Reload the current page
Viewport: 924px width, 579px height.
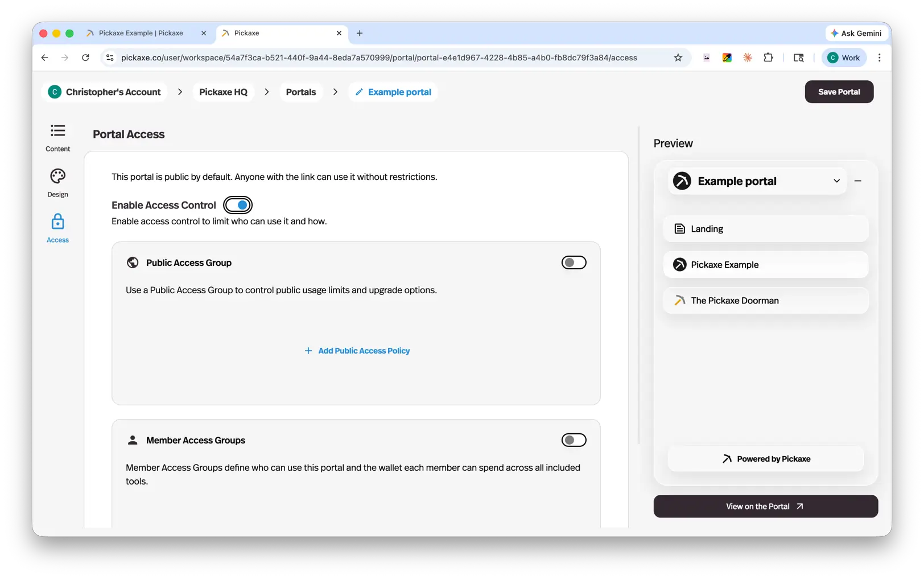[85, 58]
